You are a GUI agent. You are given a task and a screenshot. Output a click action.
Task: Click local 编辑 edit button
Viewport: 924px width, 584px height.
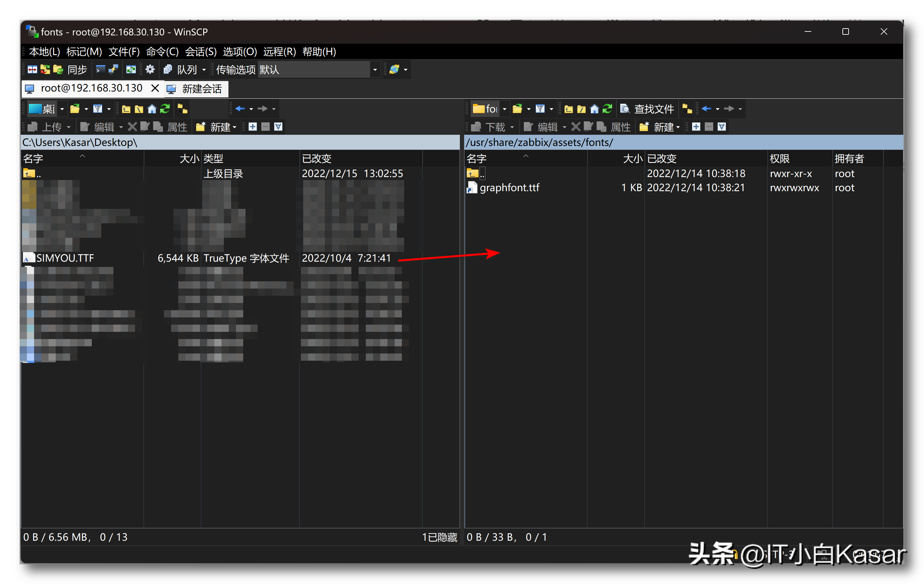point(97,127)
